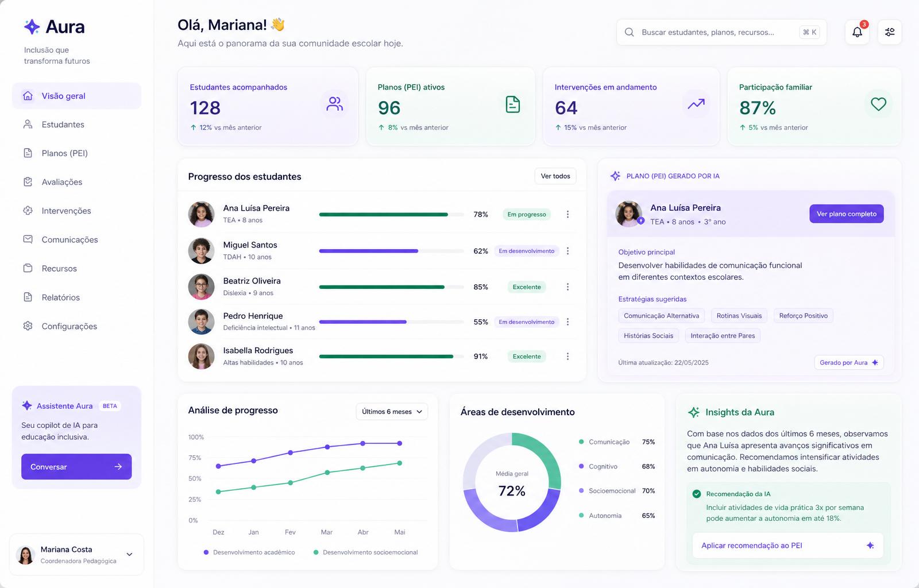Click the Aura sparkle logo

(32, 26)
